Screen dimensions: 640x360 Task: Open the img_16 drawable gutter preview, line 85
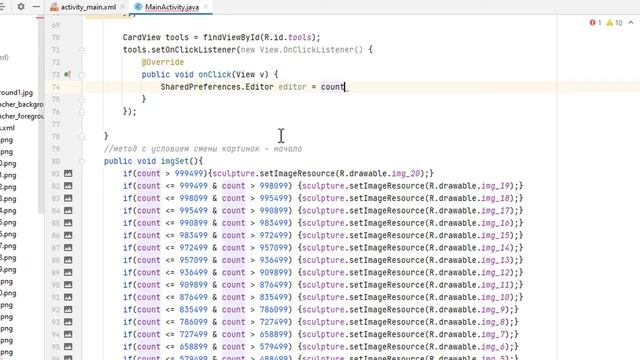point(68,223)
